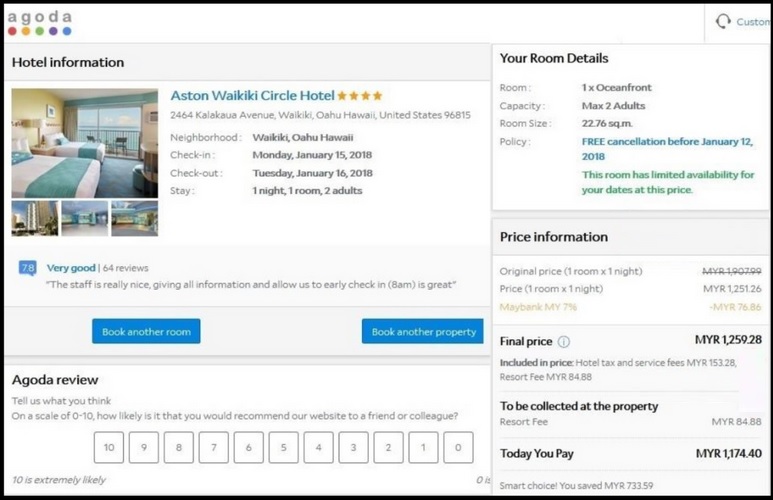This screenshot has height=500, width=773.
Task: Select the third hotel photo thumbnail
Action: (134, 218)
